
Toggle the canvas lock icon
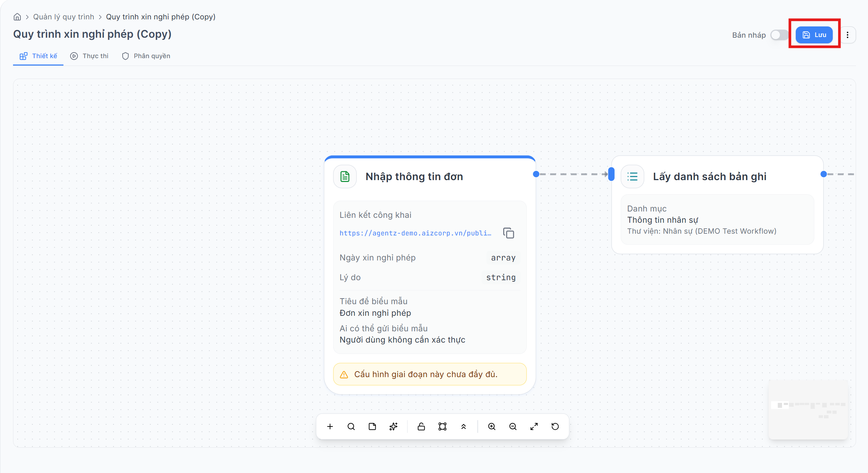coord(421,426)
